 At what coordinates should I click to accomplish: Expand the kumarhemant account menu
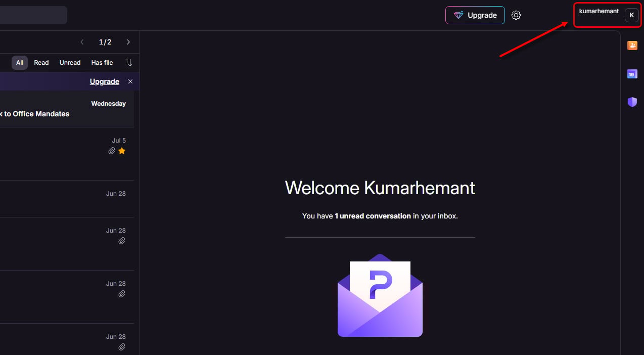[599, 11]
